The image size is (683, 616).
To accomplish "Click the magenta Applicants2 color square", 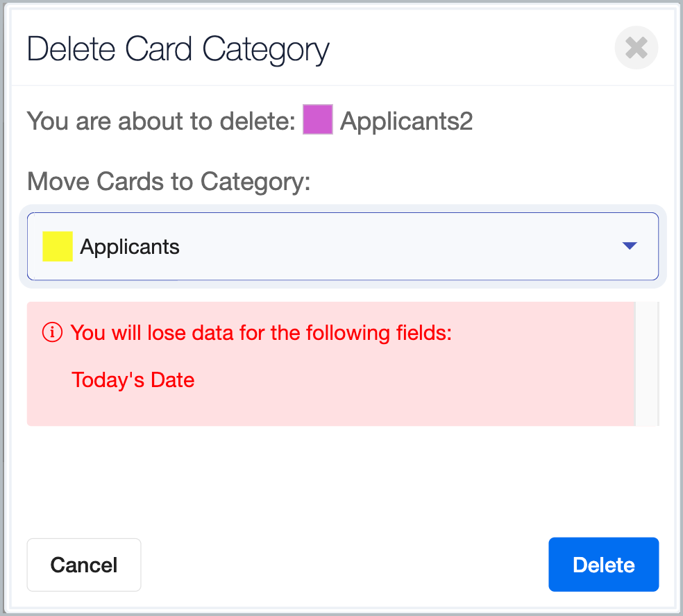I will point(317,119).
